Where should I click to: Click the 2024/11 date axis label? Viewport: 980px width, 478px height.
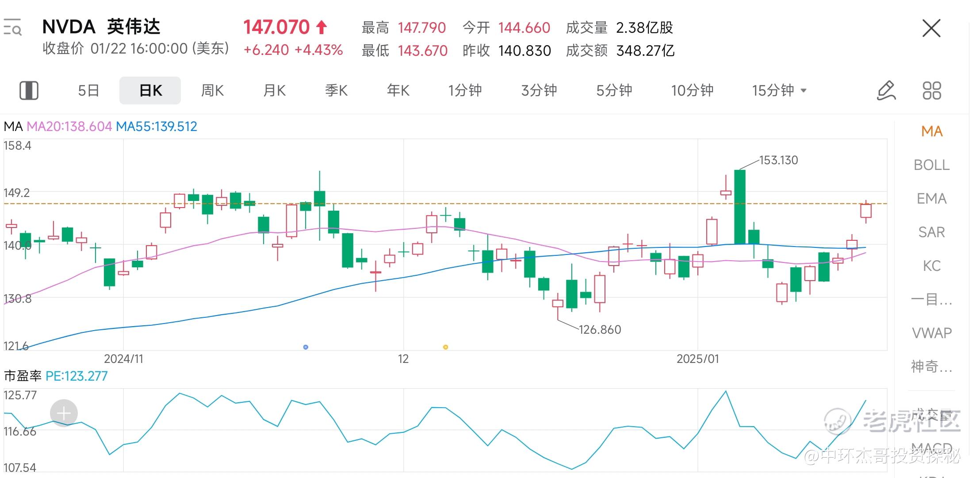click(x=123, y=359)
